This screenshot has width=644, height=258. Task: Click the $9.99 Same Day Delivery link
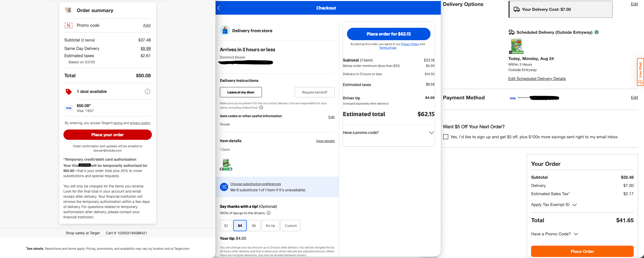pos(146,48)
